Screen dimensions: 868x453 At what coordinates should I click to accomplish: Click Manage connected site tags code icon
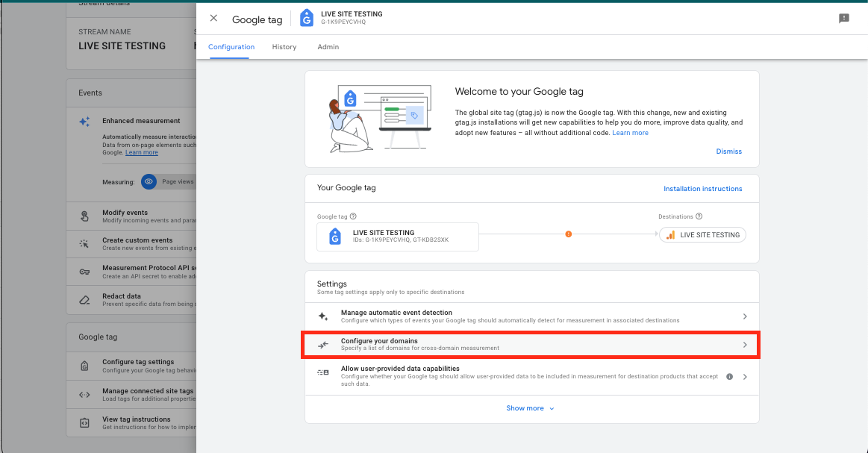pos(84,394)
